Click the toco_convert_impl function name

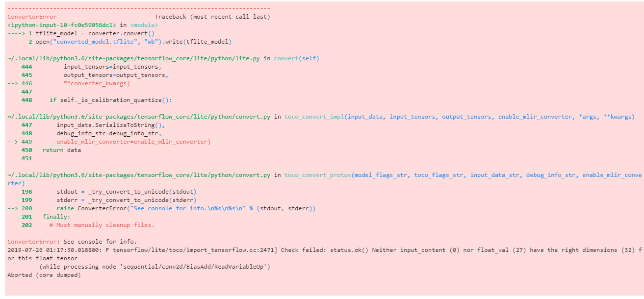[314, 117]
